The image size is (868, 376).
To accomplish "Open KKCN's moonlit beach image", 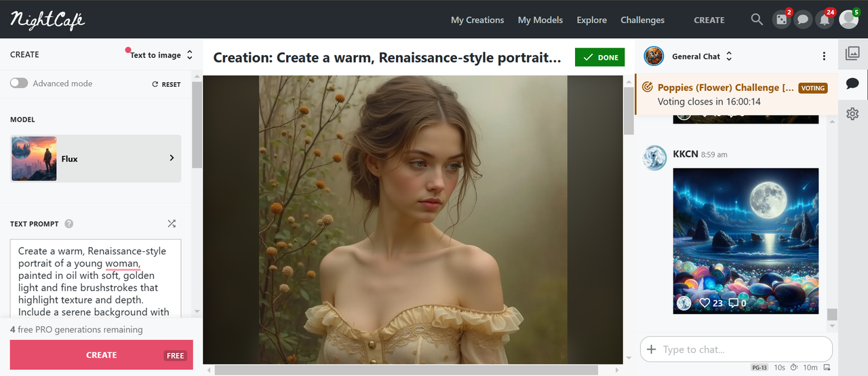I will coord(745,241).
